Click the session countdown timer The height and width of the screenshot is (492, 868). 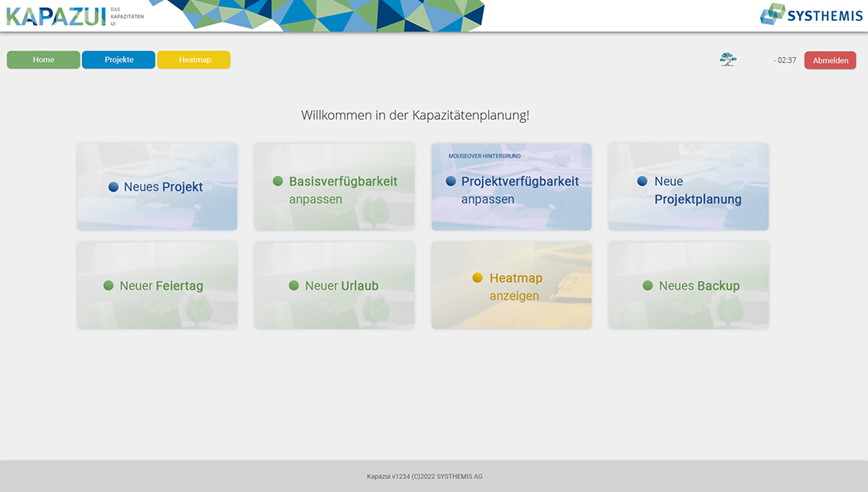(x=786, y=60)
